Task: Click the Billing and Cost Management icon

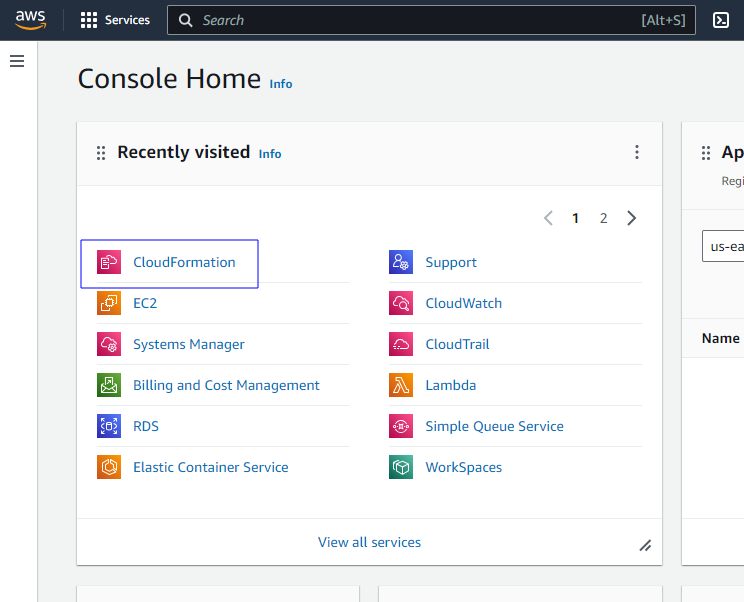Action: pos(109,385)
